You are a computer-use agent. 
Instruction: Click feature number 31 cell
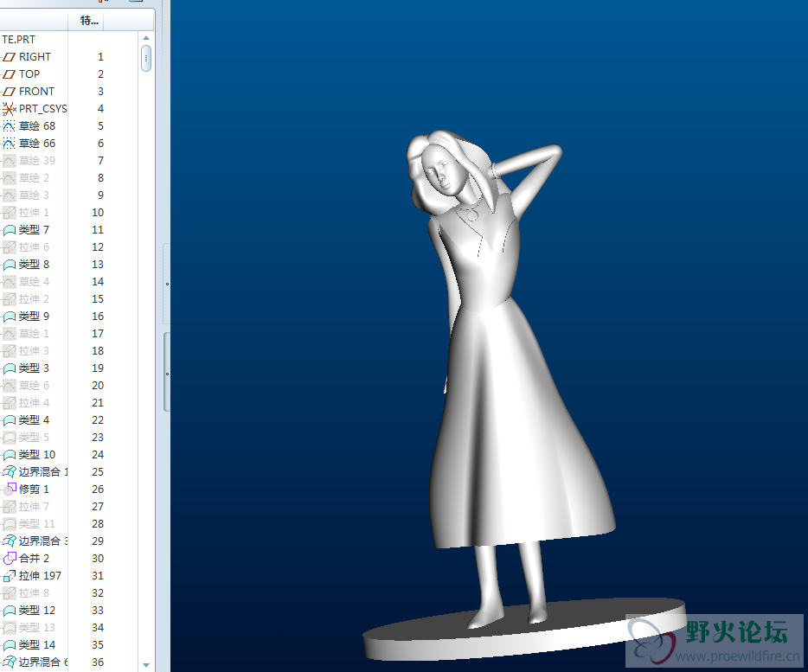98,576
